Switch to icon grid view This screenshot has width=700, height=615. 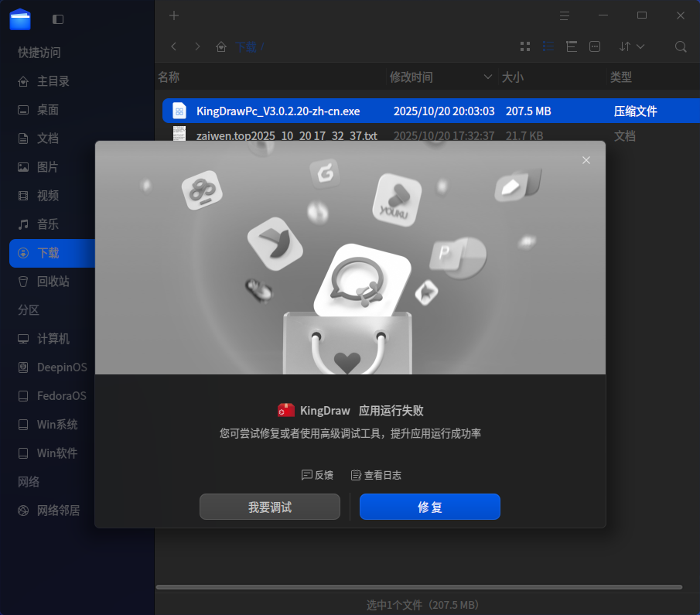tap(525, 46)
